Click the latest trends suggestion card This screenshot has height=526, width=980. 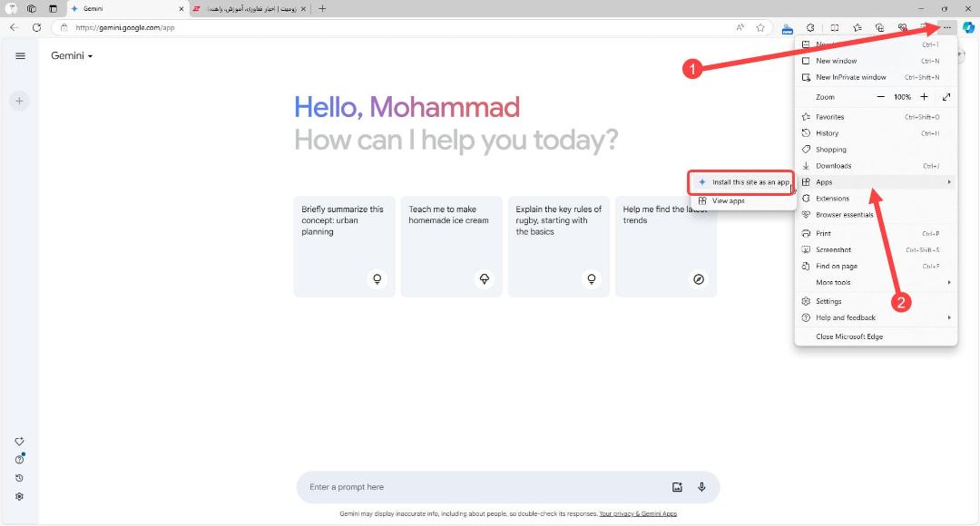tap(666, 246)
